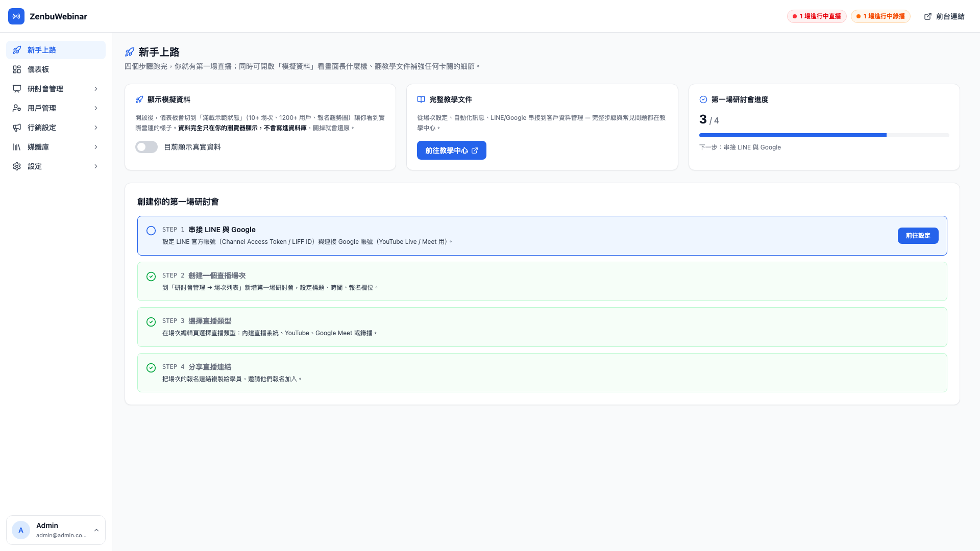Viewport: 980px width, 551px height.
Task: Open the 前台連結 link
Action: pyautogui.click(x=944, y=16)
